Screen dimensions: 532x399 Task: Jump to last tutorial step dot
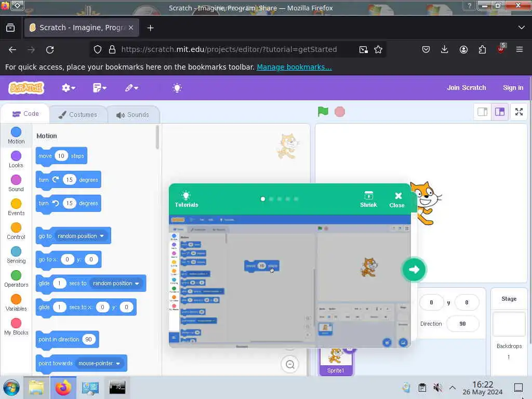tap(296, 199)
